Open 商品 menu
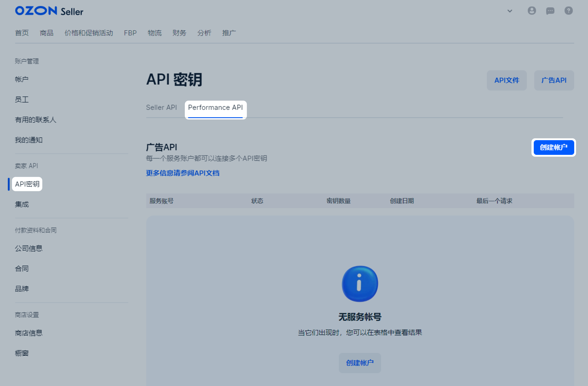588x386 pixels. (47, 33)
